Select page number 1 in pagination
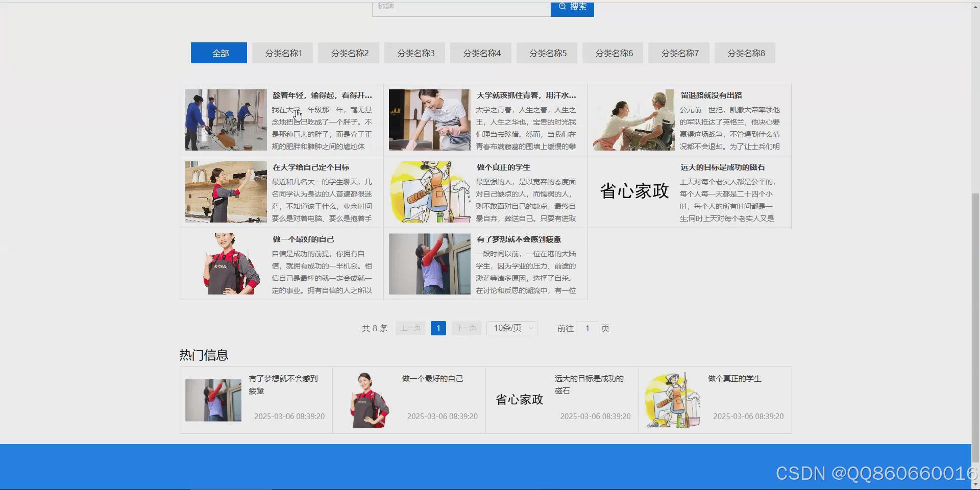The width and height of the screenshot is (980, 490). [x=438, y=328]
